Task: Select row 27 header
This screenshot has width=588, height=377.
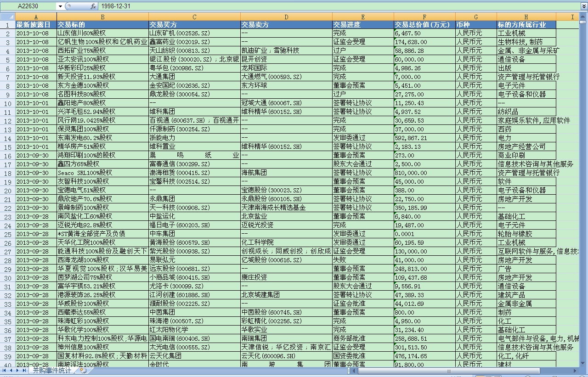Action: [x=8, y=252]
